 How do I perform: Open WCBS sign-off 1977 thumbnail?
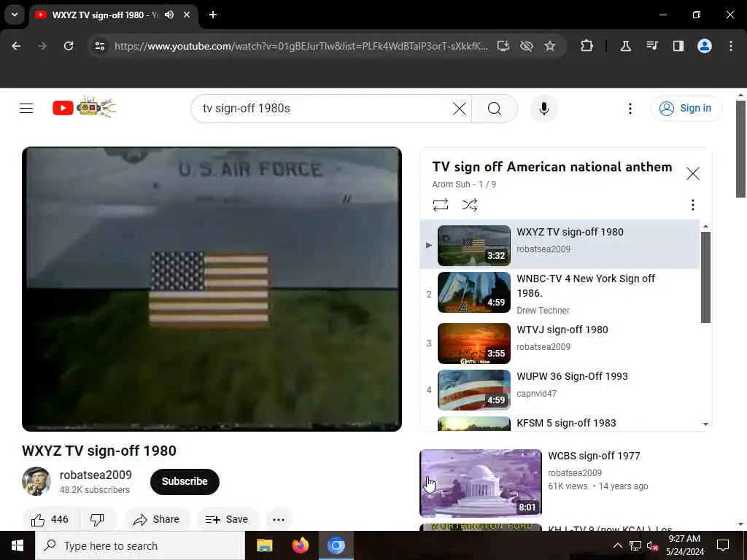[481, 483]
